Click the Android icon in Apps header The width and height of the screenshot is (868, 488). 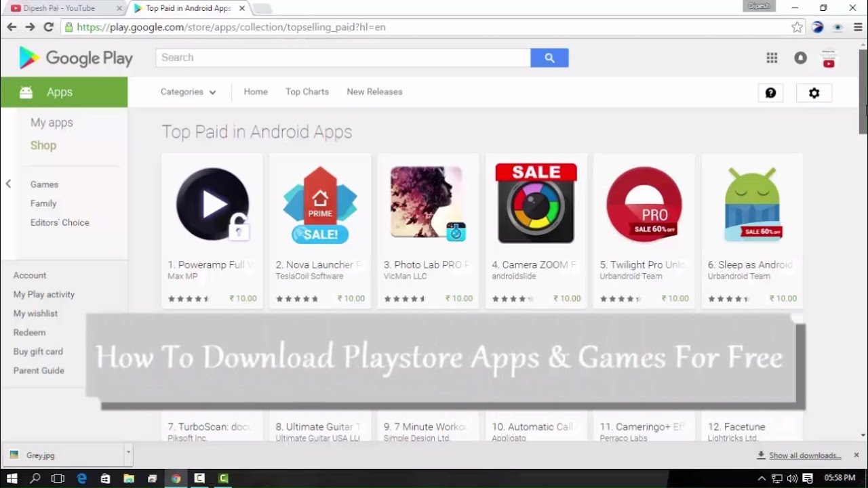[26, 92]
